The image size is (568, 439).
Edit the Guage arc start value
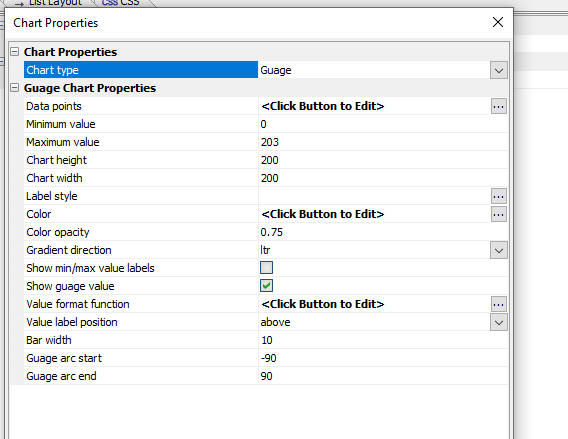[x=383, y=358]
